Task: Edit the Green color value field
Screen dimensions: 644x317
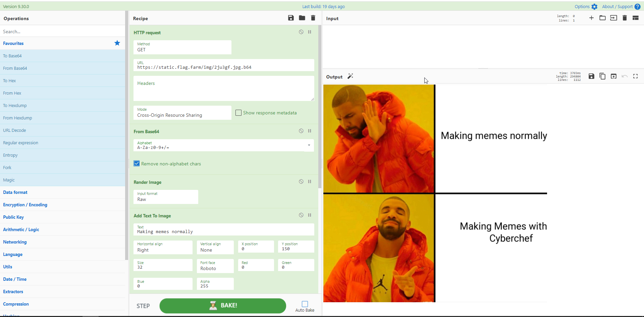Action: [296, 265]
